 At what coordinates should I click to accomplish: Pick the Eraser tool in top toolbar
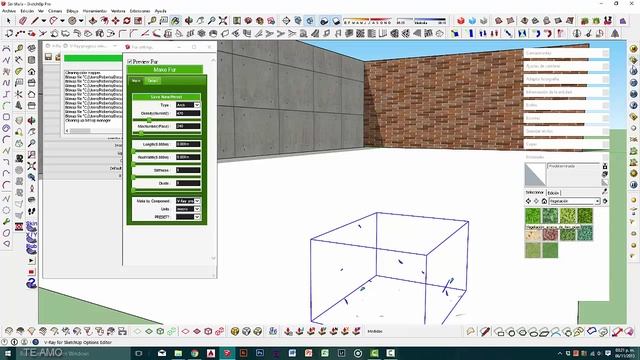tap(23, 20)
